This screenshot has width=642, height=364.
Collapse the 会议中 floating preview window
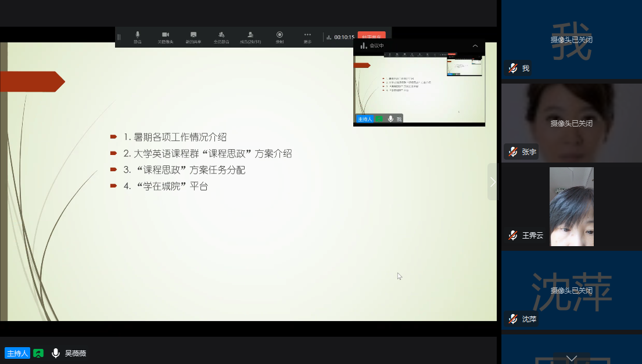pos(475,46)
